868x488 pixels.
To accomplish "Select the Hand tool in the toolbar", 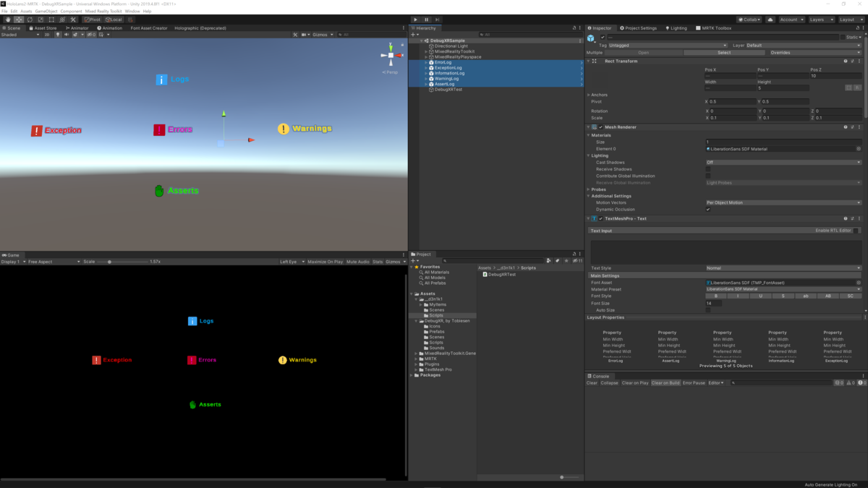I will point(8,20).
